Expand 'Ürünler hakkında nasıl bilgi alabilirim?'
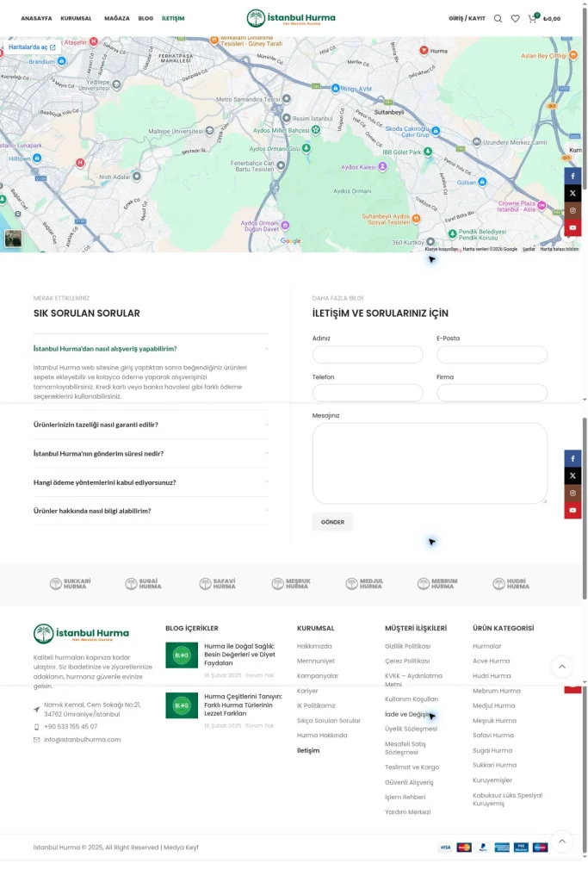588x882 pixels. tap(151, 511)
